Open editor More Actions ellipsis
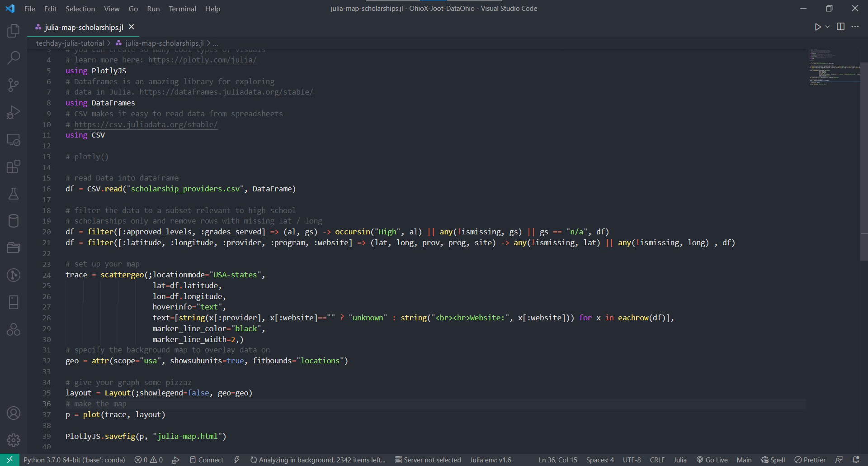 855,27
